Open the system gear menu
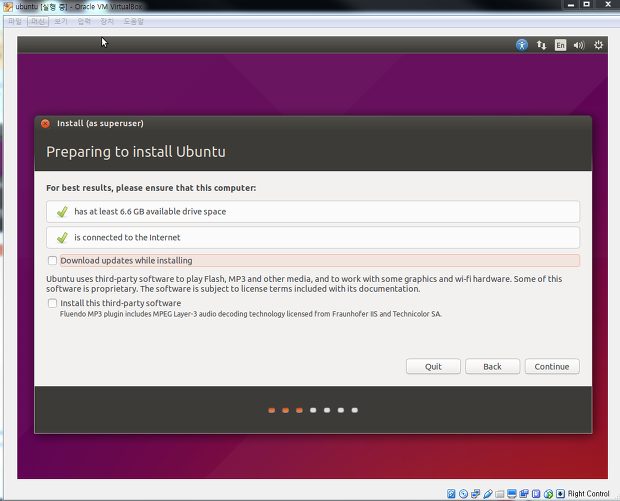Screen dimensions: 620x501 pos(598,45)
